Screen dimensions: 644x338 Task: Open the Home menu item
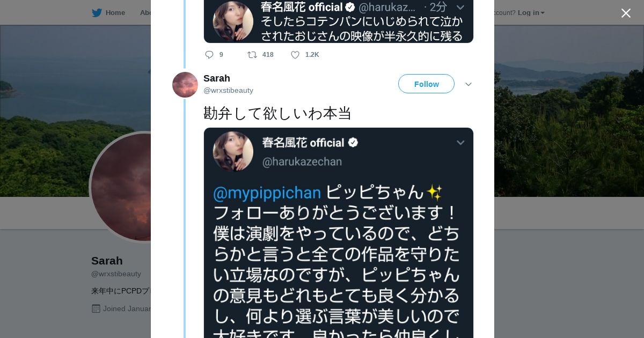115,13
